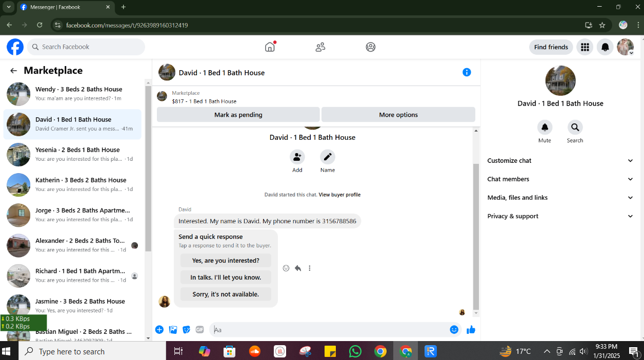Image resolution: width=644 pixels, height=360 pixels.
Task: Send a thumbs up like
Action: tap(471, 330)
